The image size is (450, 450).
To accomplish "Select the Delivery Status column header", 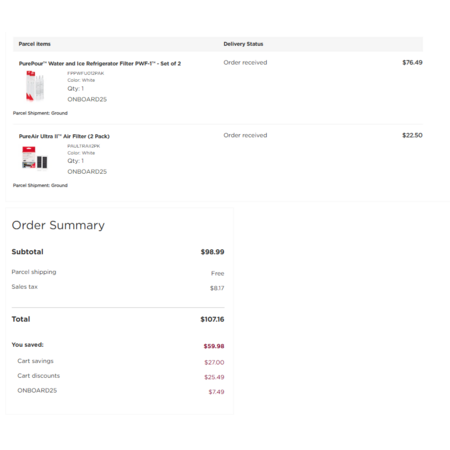I will [243, 44].
